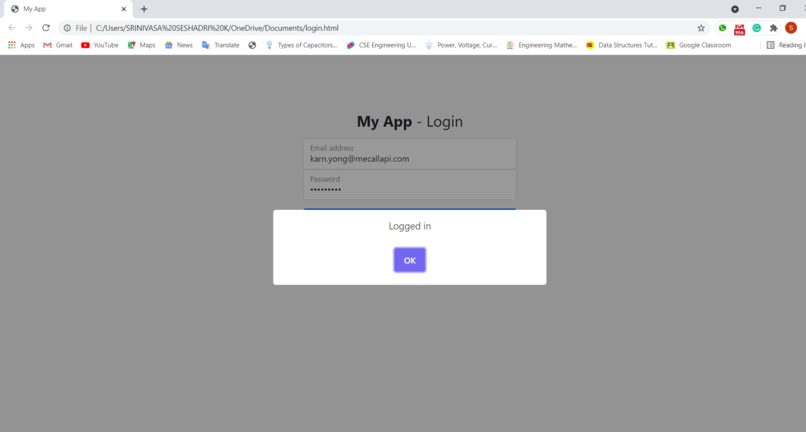Open the Gmail bookmark
This screenshot has width=806, height=432.
(x=57, y=45)
